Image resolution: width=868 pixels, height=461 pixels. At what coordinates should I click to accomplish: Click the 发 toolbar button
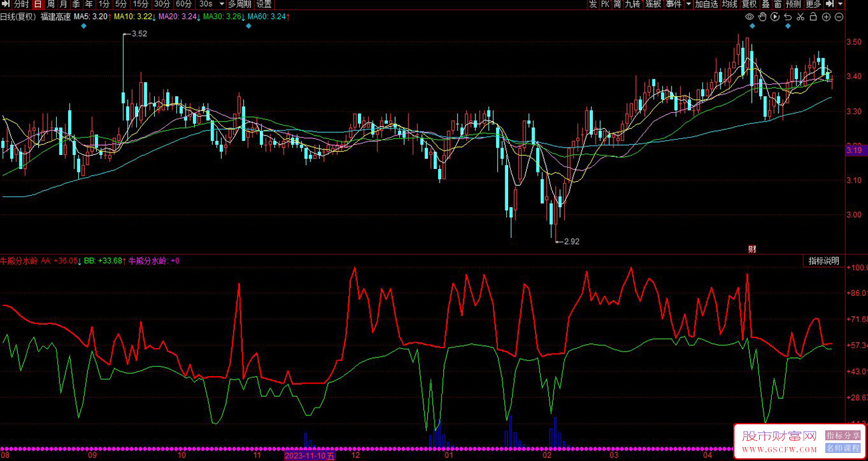coord(593,4)
